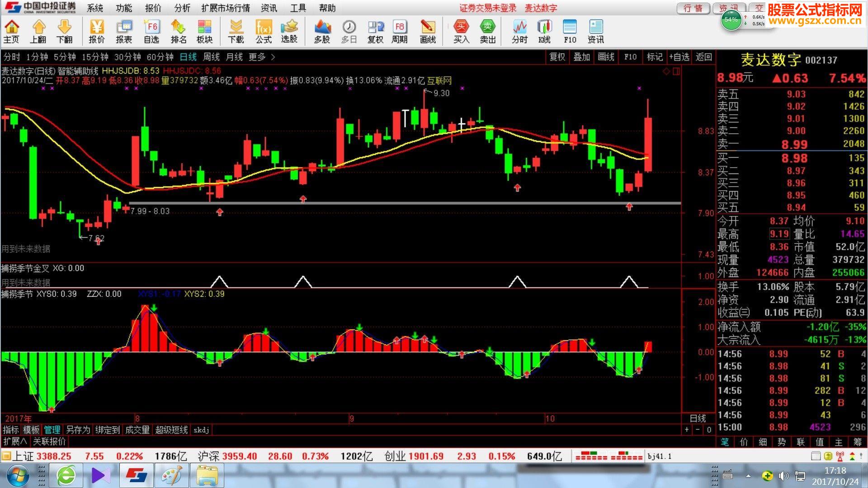Image resolution: width=868 pixels, height=488 pixels.
Task: Click the red antenna status bar icon
Action: coord(840,456)
